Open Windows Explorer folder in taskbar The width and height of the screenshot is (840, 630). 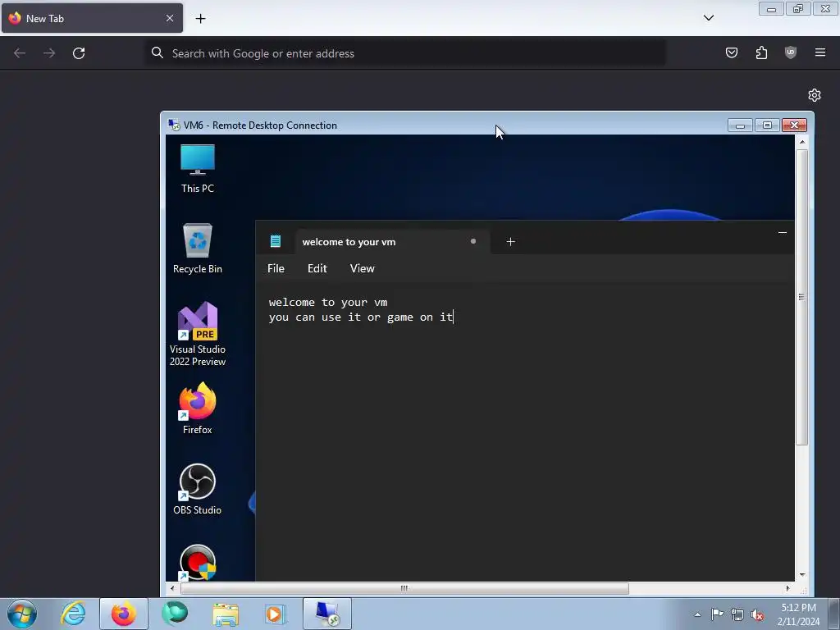click(x=226, y=614)
